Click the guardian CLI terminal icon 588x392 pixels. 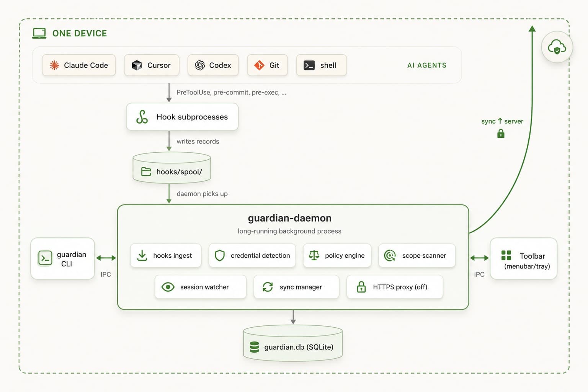pyautogui.click(x=45, y=258)
